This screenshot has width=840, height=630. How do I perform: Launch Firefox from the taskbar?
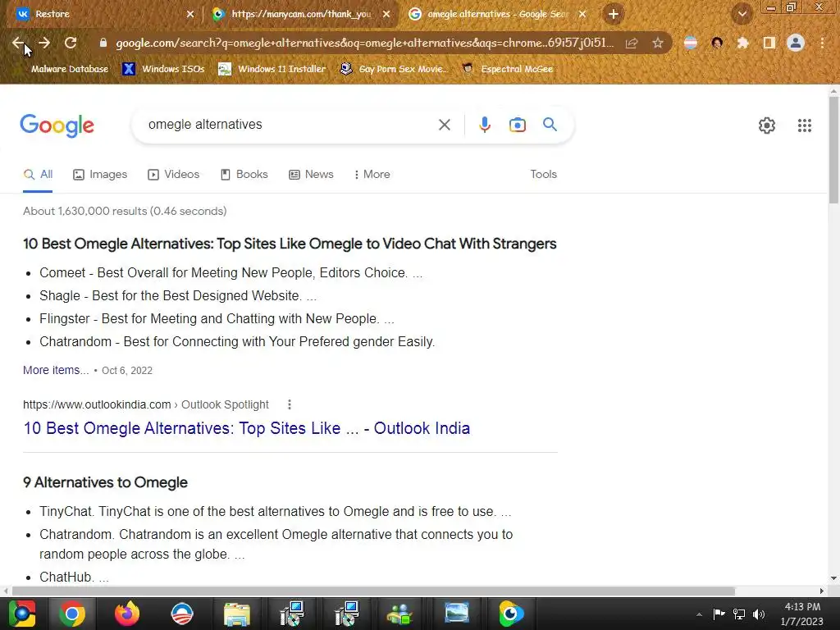coord(127,614)
